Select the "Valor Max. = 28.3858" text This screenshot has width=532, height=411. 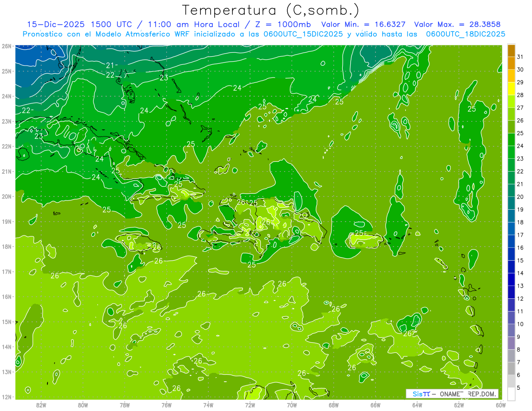458,24
